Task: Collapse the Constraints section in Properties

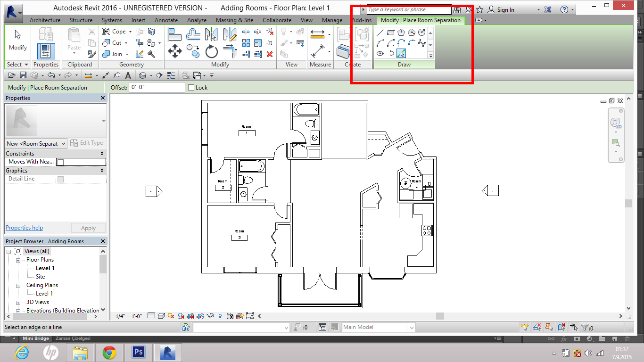Action: coord(102,154)
